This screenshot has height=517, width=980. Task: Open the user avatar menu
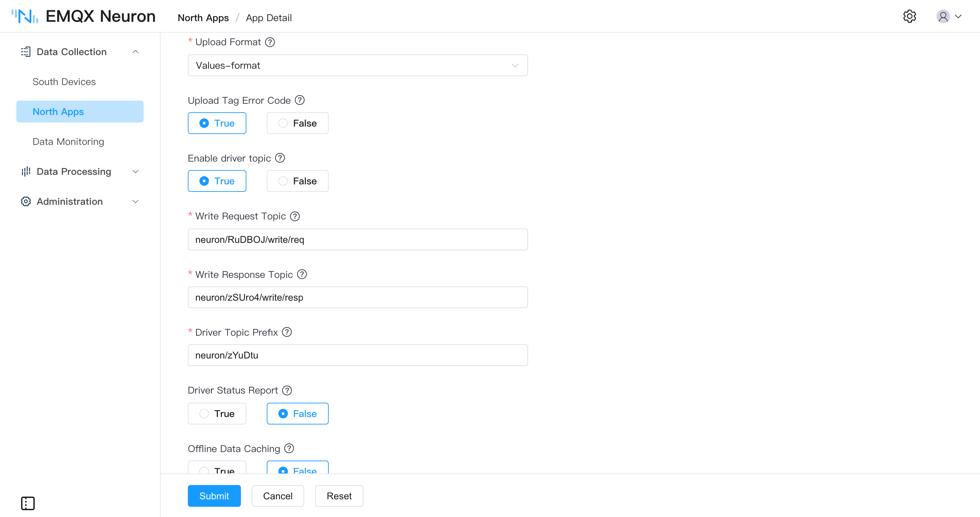943,16
